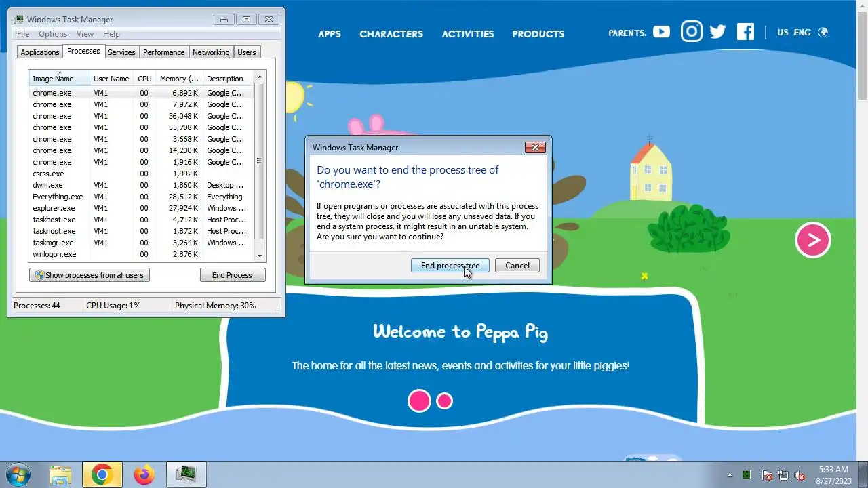Launch Firefox from the taskbar

[x=144, y=474]
